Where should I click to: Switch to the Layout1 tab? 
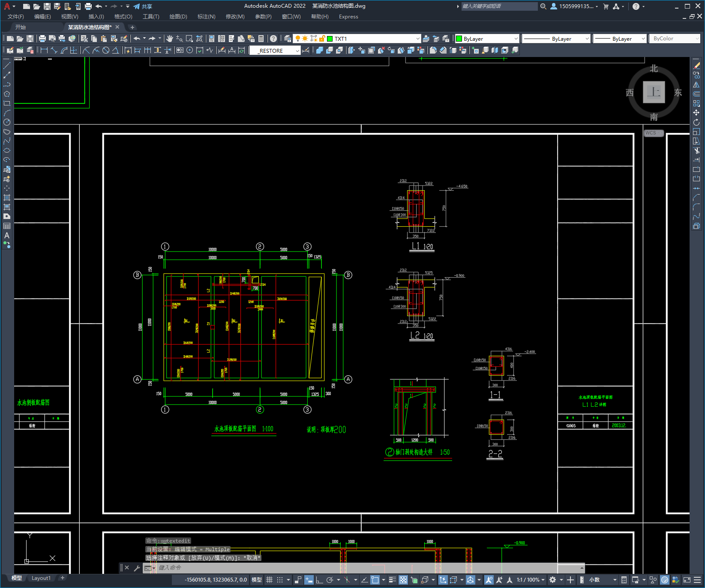coord(41,578)
